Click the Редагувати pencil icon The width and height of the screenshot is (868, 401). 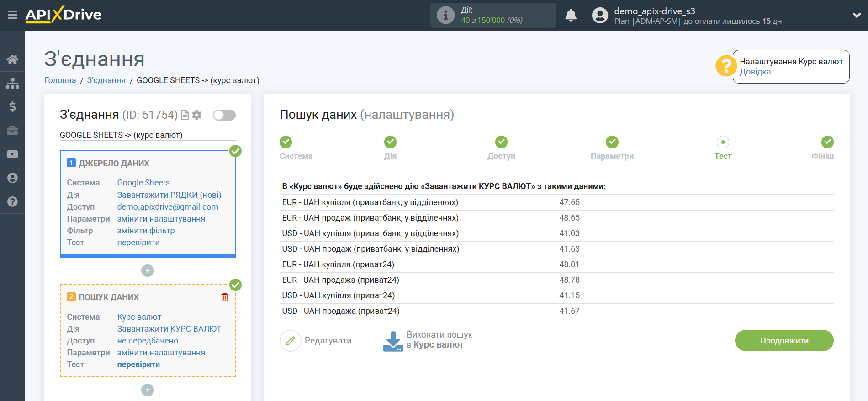tap(291, 341)
